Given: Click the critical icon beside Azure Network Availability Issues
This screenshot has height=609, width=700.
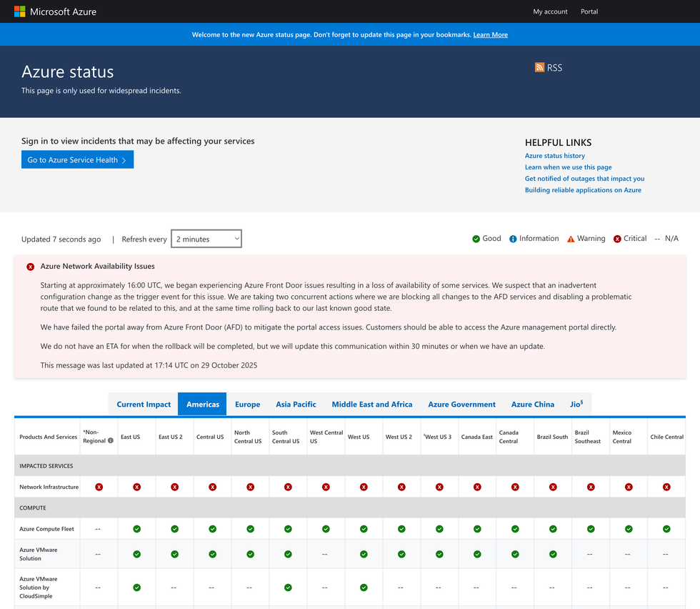Looking at the screenshot, I should click(x=31, y=267).
